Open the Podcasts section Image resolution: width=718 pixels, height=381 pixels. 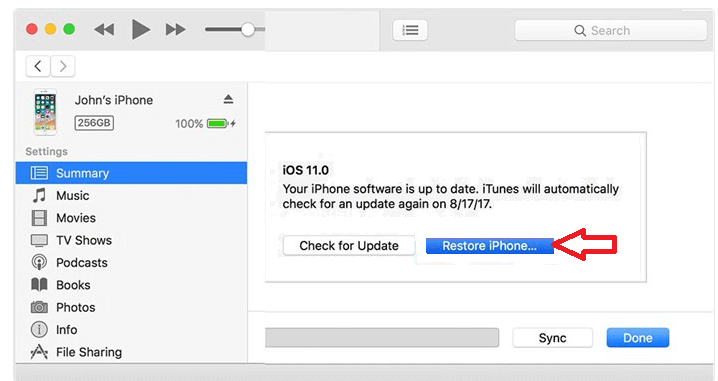(x=131, y=263)
